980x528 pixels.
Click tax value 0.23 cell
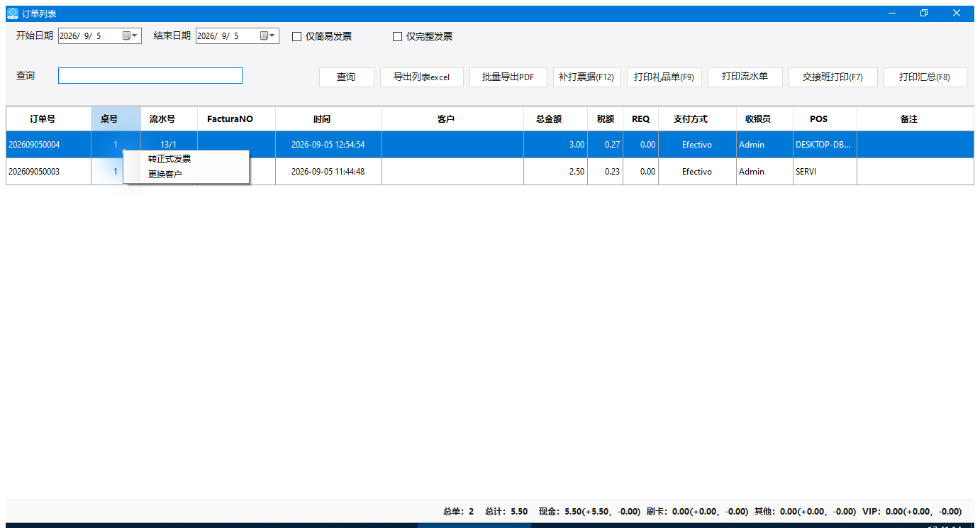coord(605,171)
